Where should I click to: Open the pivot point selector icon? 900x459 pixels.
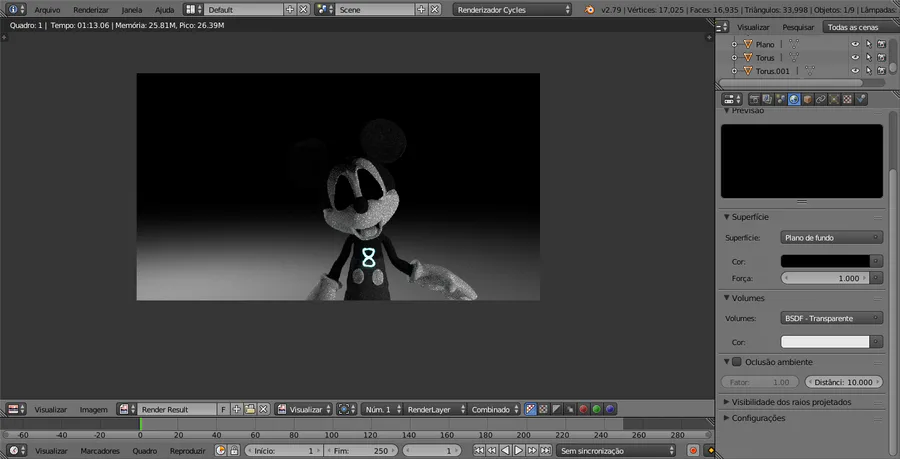(346, 410)
